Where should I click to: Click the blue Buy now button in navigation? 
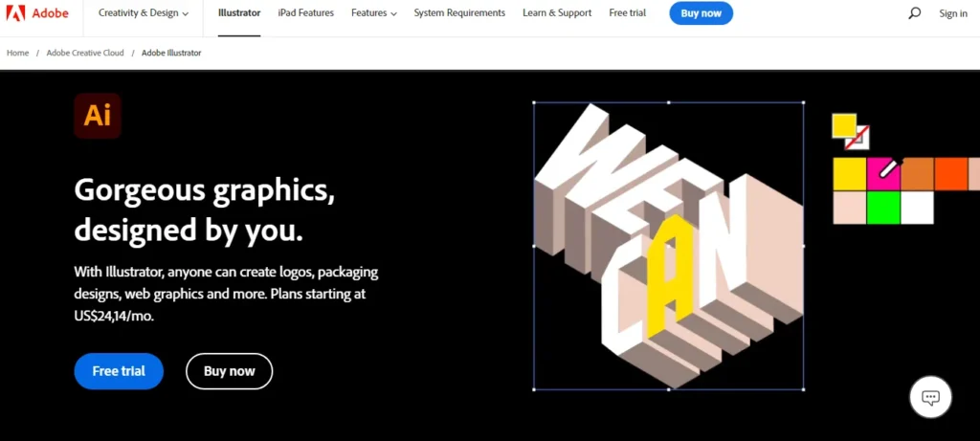click(701, 13)
